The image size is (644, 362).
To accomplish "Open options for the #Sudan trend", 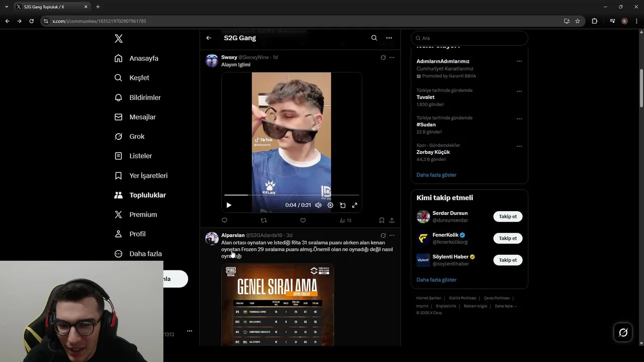I will [x=519, y=119].
